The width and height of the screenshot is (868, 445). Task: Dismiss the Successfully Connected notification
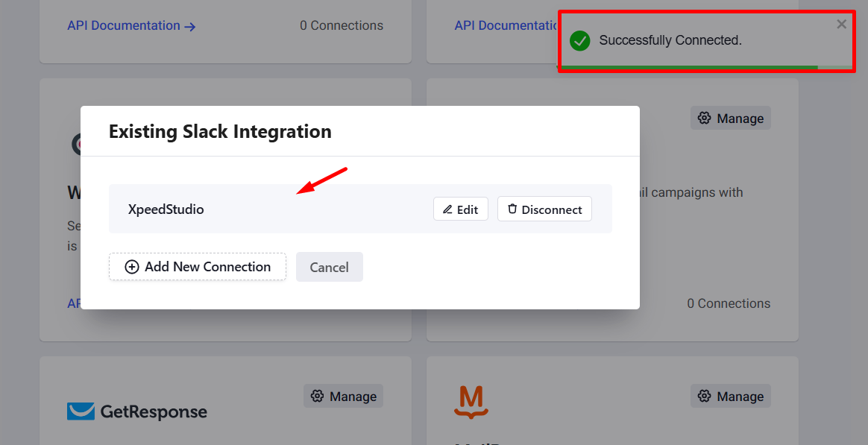pyautogui.click(x=841, y=24)
